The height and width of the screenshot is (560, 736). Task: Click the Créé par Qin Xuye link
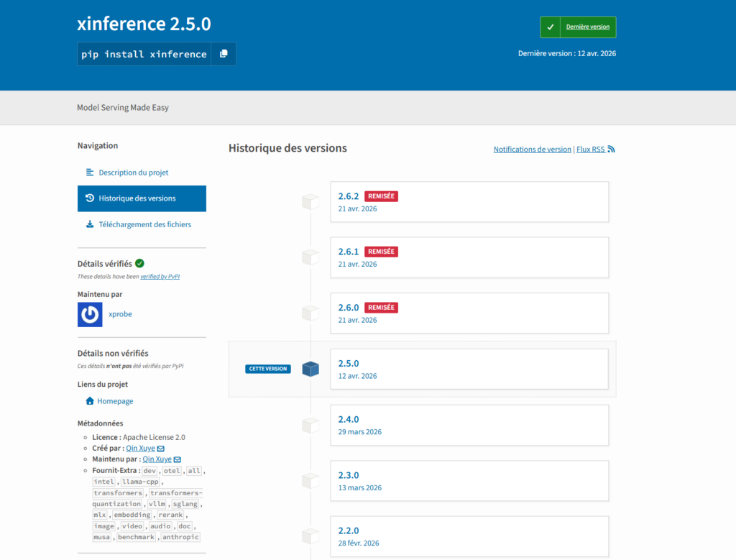140,449
